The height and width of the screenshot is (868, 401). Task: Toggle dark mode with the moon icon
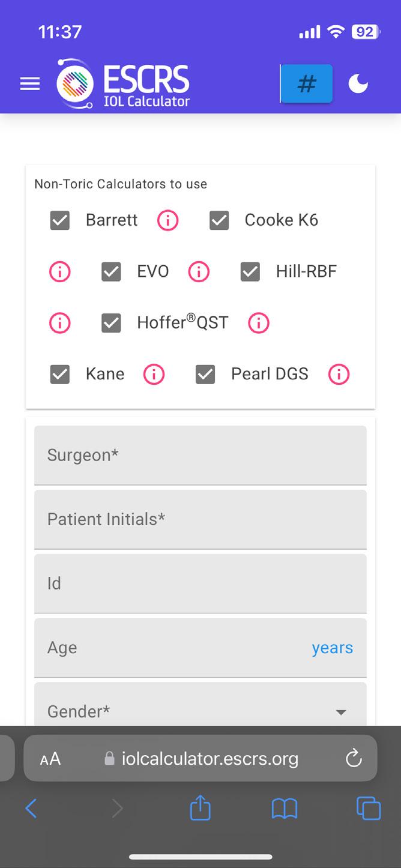point(358,84)
